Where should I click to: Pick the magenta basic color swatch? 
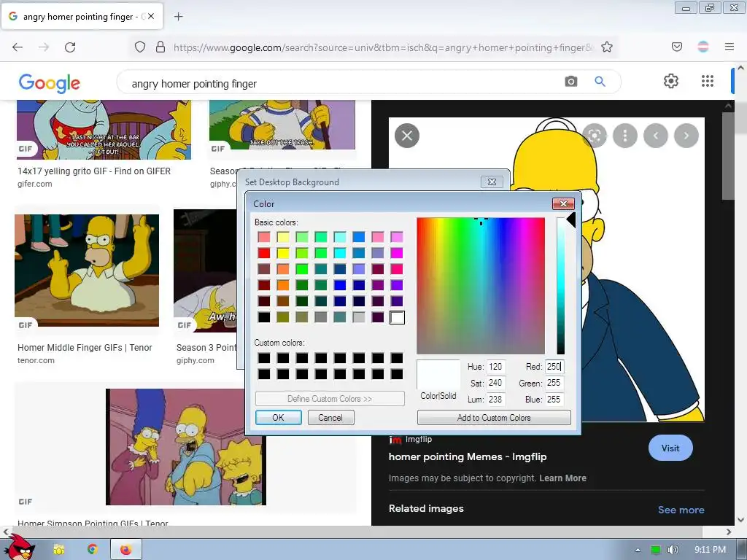coord(397,253)
